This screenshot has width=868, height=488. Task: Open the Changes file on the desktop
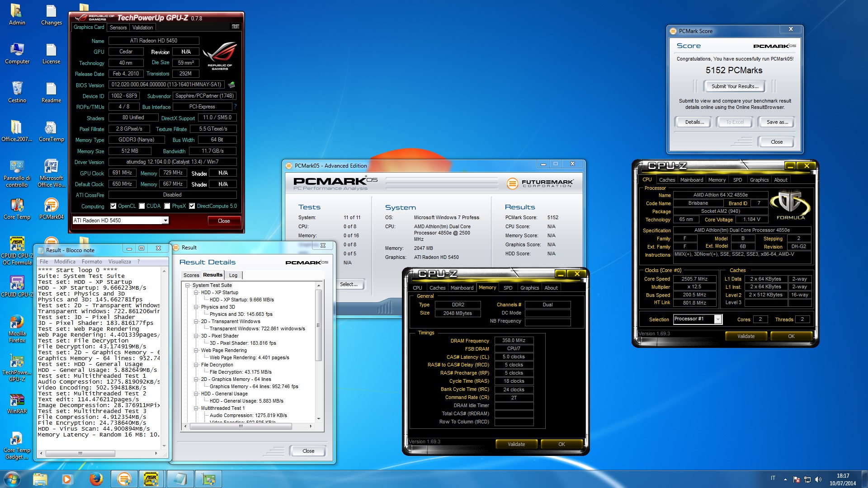coord(52,14)
